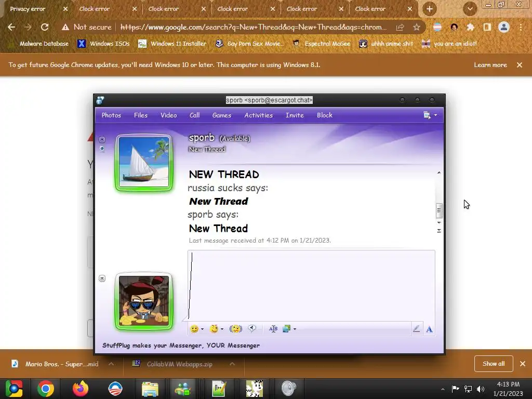Click the Messenger butterfly icon in title bar
Viewport: 532px width, 399px height.
point(100,100)
